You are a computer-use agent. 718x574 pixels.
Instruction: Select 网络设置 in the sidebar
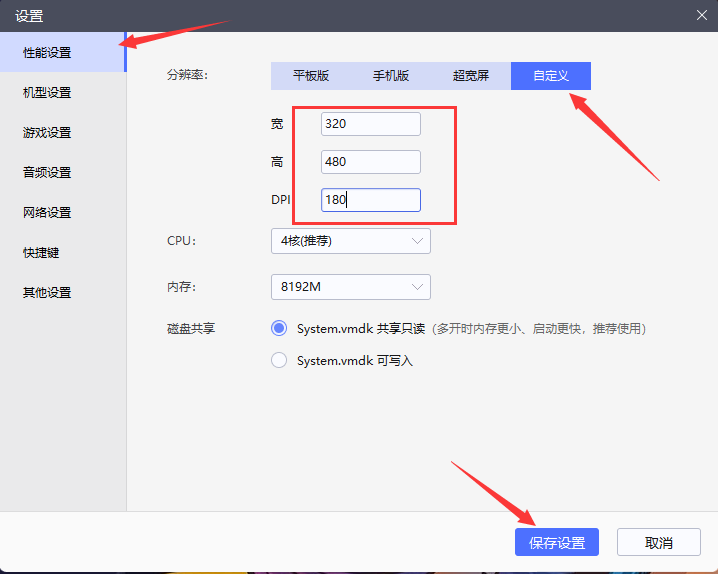[48, 212]
